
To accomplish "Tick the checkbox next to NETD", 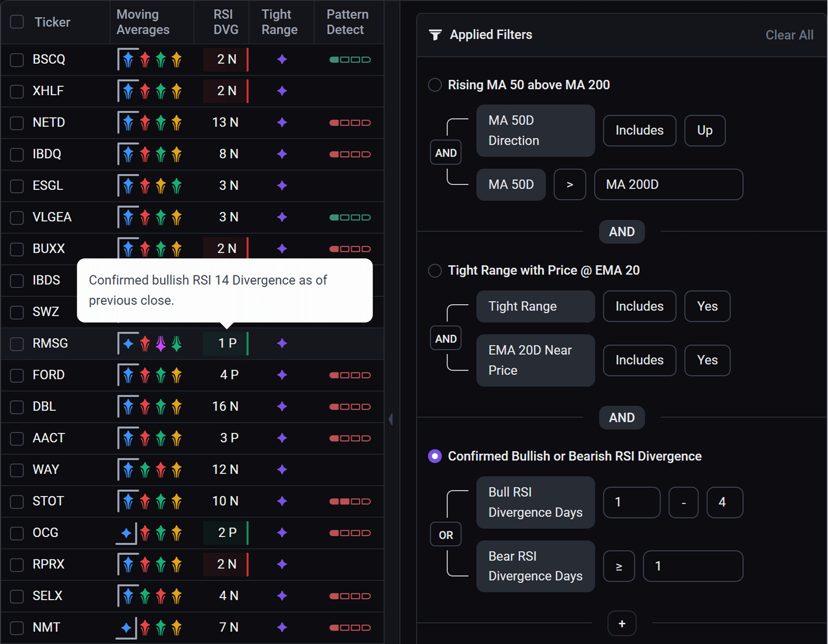I will [17, 123].
